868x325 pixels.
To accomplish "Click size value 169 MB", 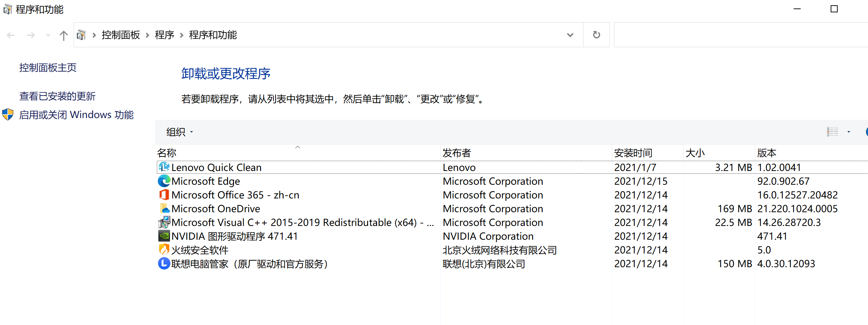I will (x=735, y=208).
